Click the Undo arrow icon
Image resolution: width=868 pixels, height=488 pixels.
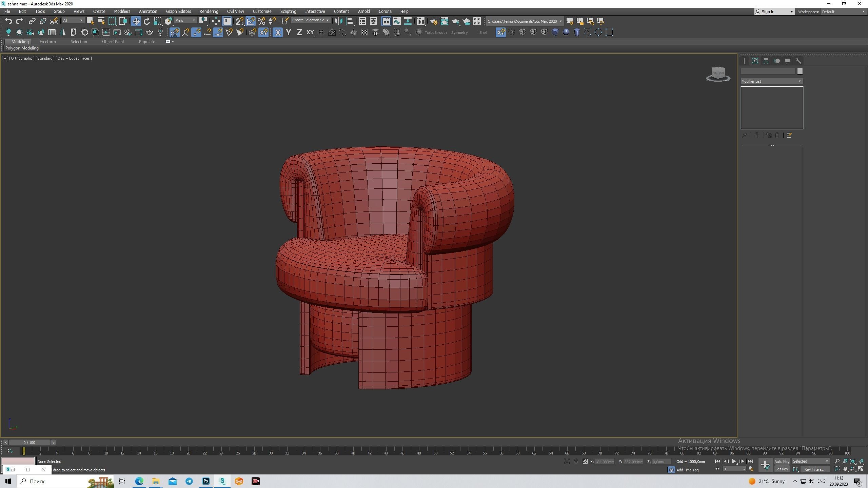pos(8,21)
